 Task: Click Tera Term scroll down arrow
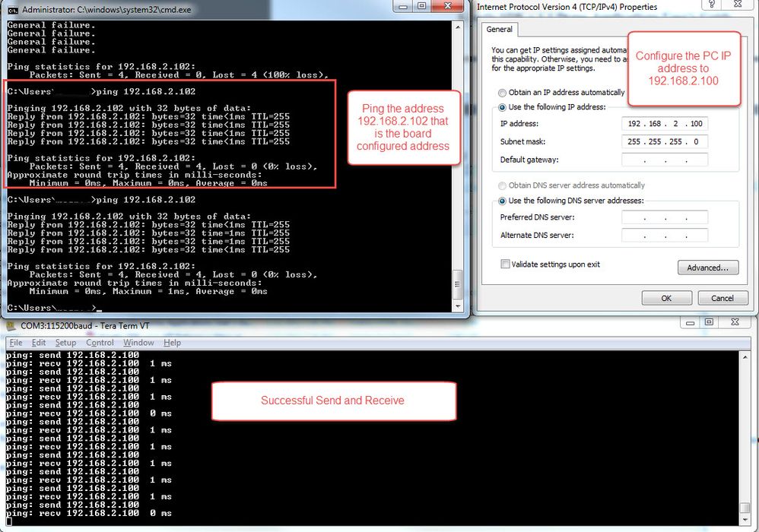click(745, 520)
